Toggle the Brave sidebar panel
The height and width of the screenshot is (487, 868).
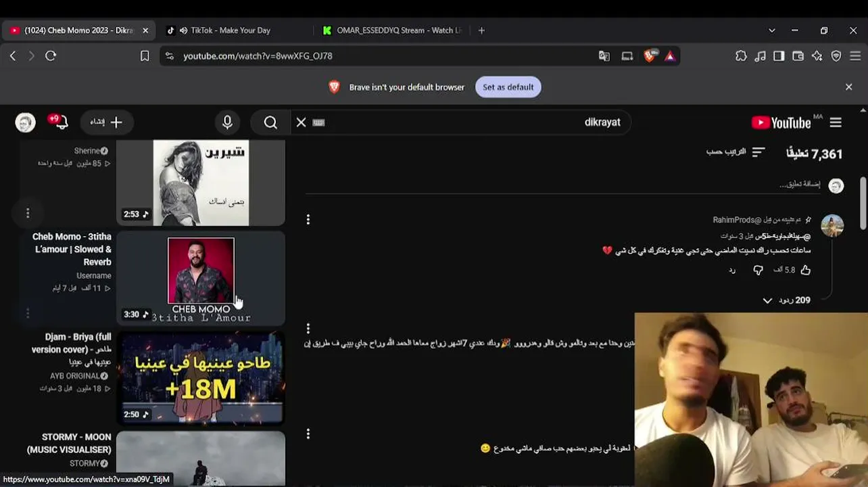click(x=779, y=56)
